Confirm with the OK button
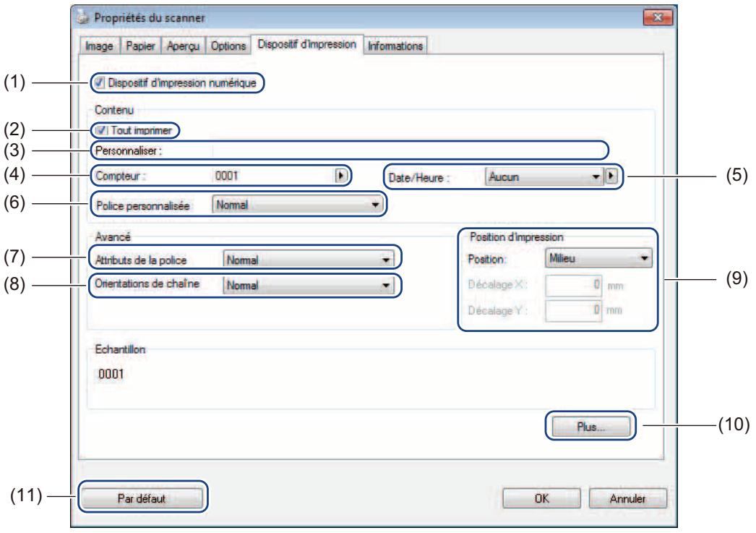The width and height of the screenshot is (756, 533). 541,498
